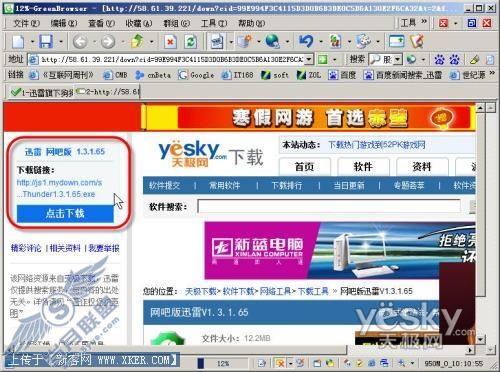Open the CNB links bar shortcut
500x372 pixels.
click(115, 75)
